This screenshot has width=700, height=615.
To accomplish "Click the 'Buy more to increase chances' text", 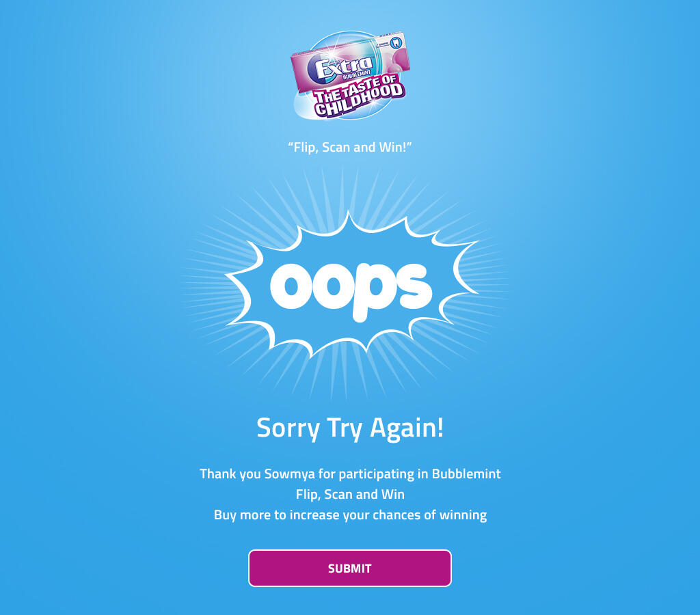I will pyautogui.click(x=350, y=515).
